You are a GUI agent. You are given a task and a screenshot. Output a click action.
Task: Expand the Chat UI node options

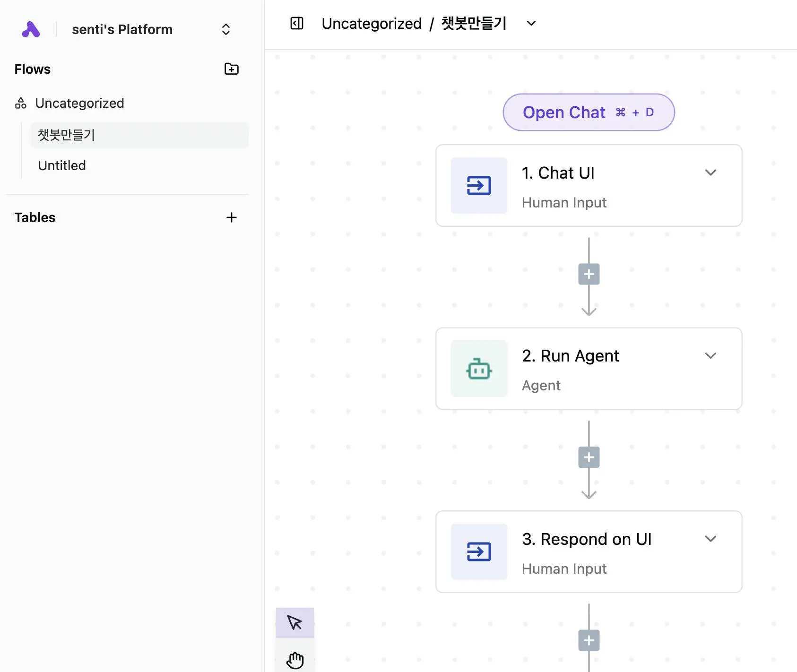coord(711,172)
